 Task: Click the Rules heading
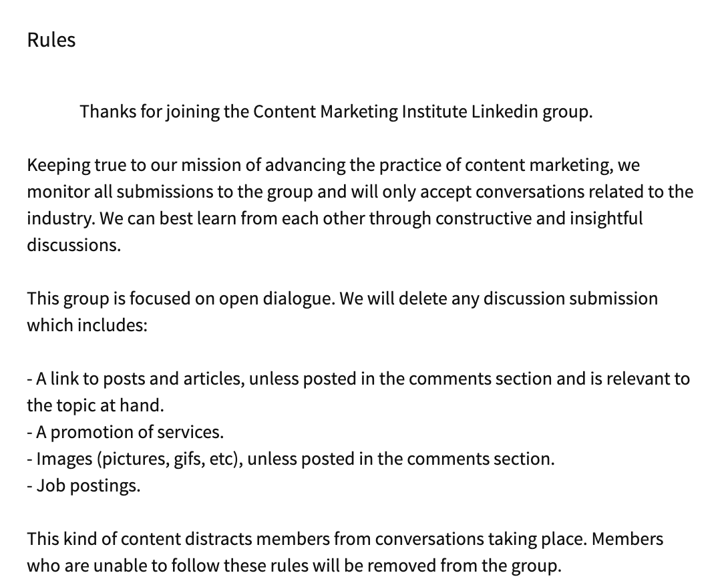coord(51,40)
